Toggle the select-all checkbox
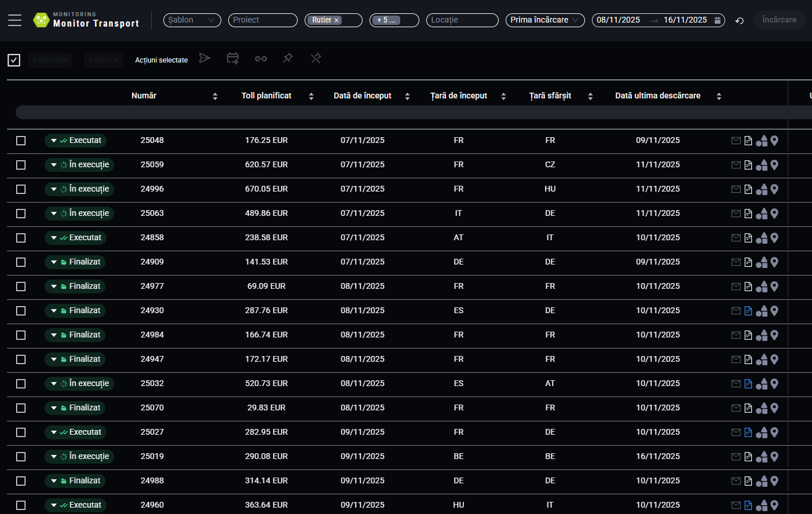This screenshot has width=812, height=514. point(13,59)
